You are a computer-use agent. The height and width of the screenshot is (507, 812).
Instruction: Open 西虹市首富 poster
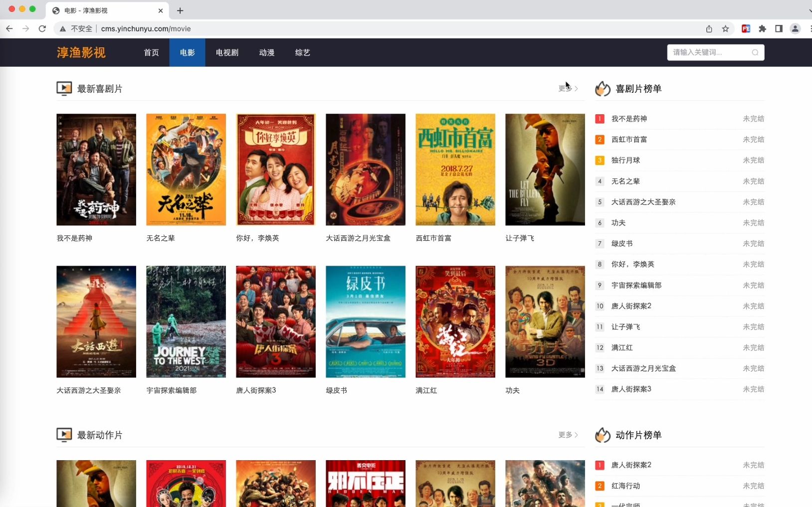(x=455, y=169)
